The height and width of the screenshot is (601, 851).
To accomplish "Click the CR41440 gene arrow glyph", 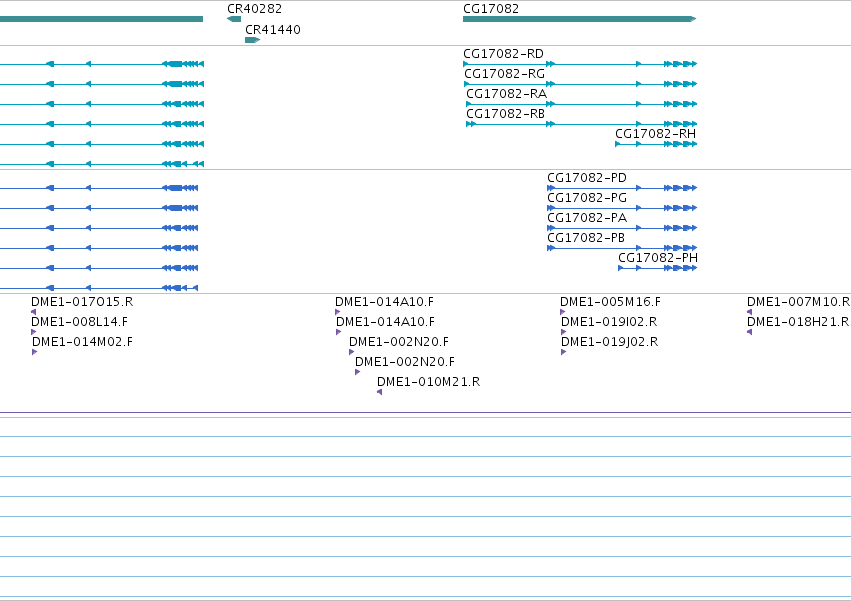I will 252,40.
